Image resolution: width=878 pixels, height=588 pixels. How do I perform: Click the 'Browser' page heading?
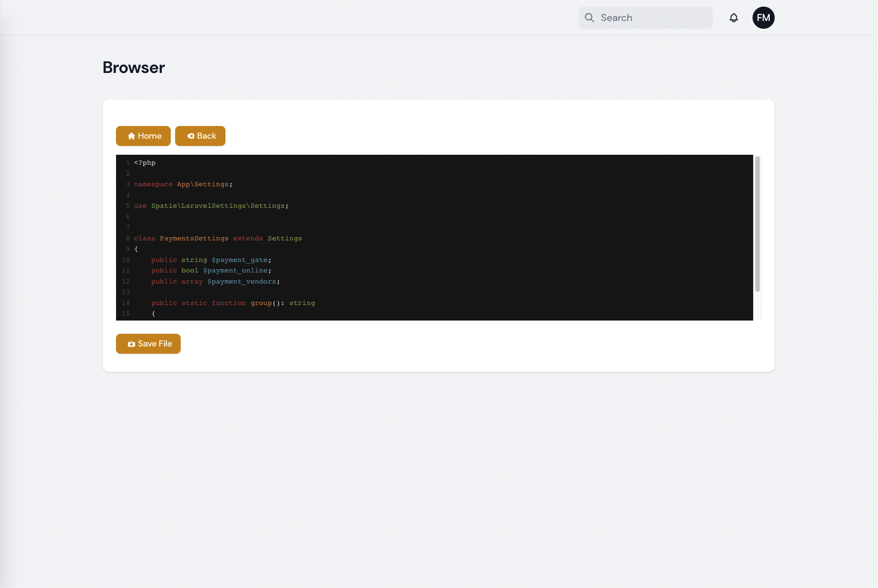point(134,67)
